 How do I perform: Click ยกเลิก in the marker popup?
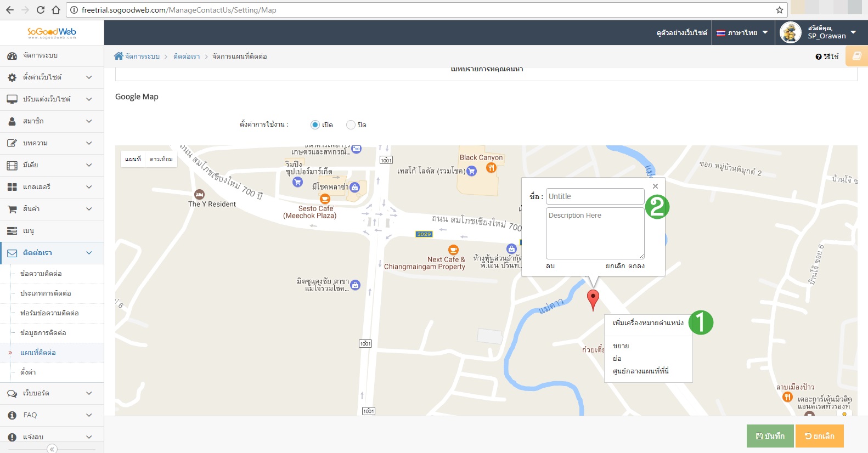pyautogui.click(x=615, y=266)
